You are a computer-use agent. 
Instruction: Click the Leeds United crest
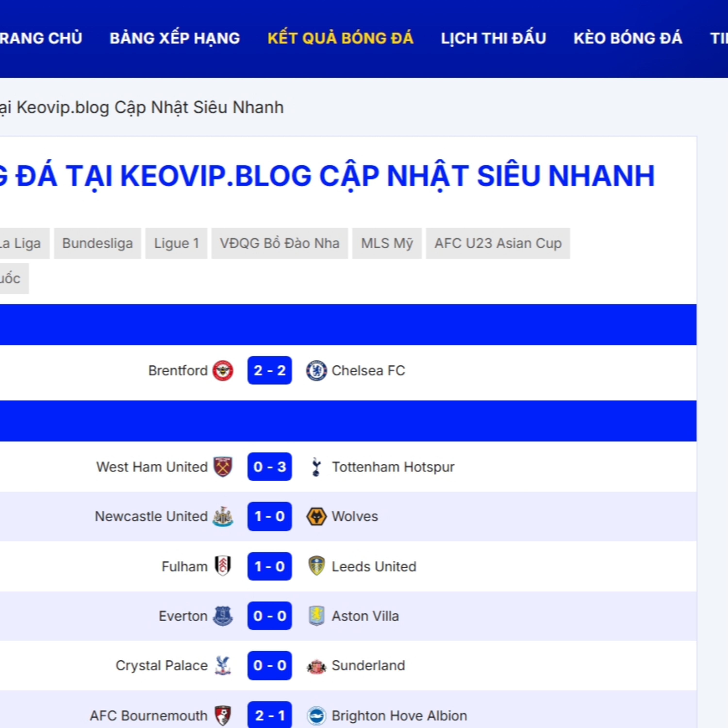click(x=316, y=566)
